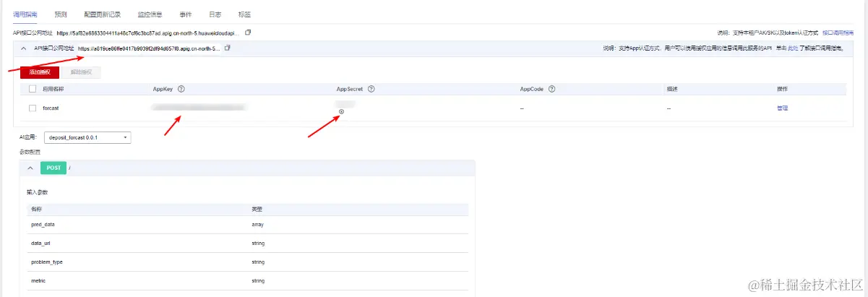
Task: Open the 配置更新记录 tab
Action: (102, 14)
